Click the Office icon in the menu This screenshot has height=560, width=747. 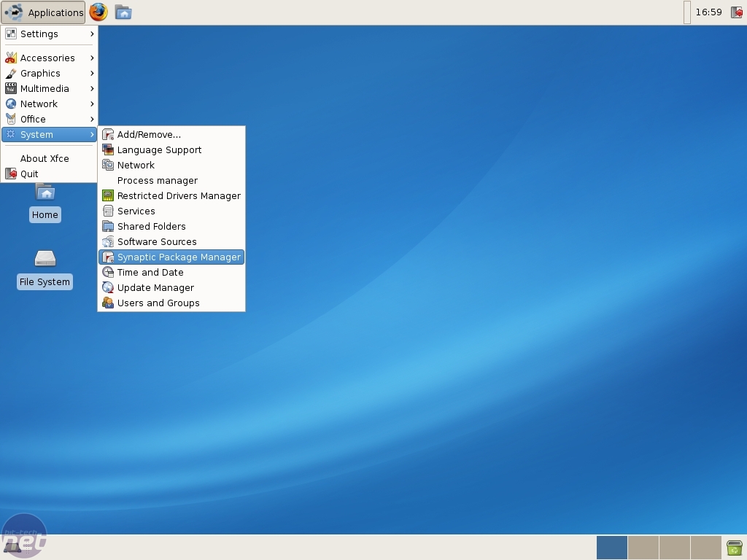[10, 119]
